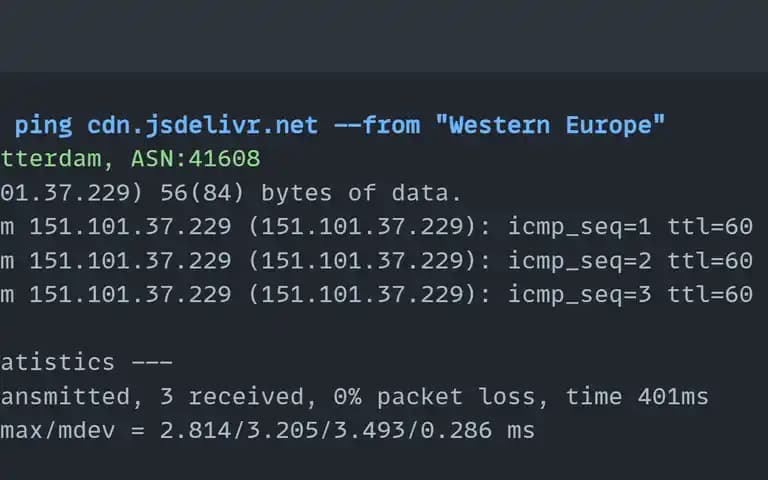Click ttl=60 on the icmp_seq=3 line
This screenshot has width=768, height=480.
[710, 294]
